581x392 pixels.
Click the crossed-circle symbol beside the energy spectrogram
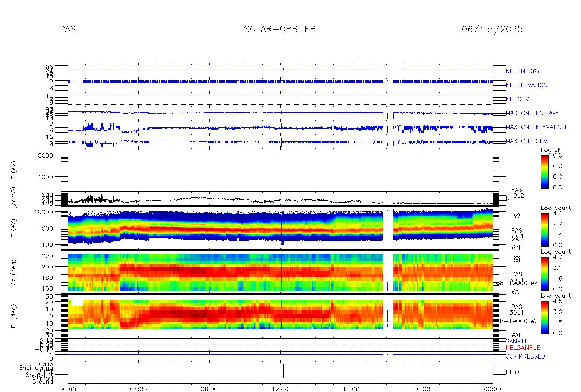[516, 215]
